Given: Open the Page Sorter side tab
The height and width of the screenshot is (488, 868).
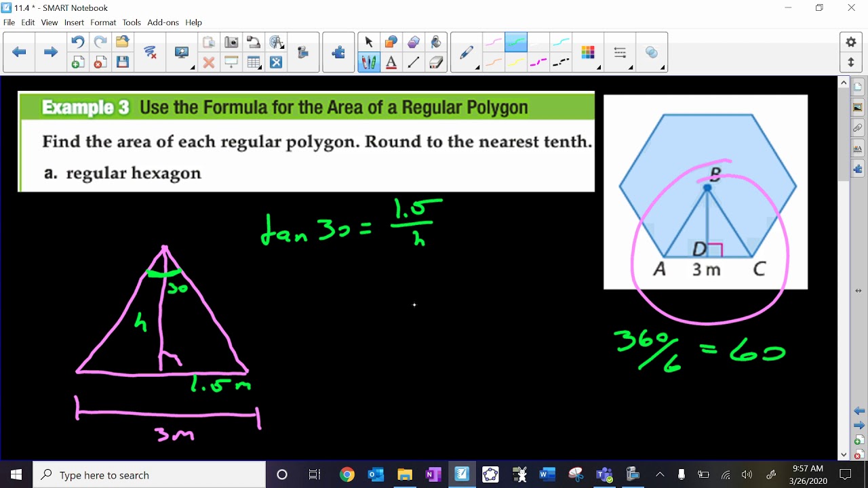Looking at the screenshot, I should (858, 87).
